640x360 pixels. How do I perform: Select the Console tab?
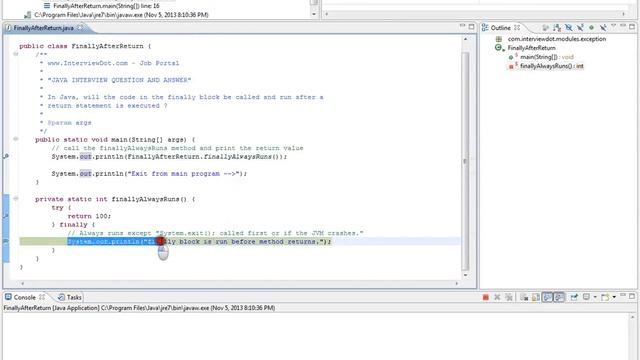(24, 297)
